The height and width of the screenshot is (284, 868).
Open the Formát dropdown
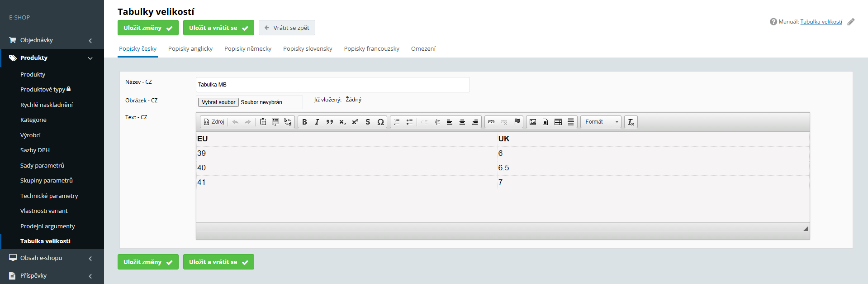(x=601, y=122)
